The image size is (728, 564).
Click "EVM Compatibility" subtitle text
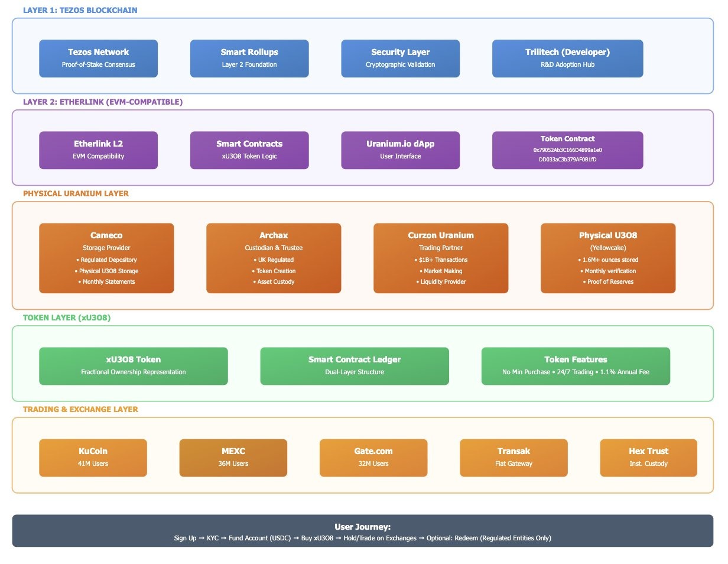[x=98, y=157]
